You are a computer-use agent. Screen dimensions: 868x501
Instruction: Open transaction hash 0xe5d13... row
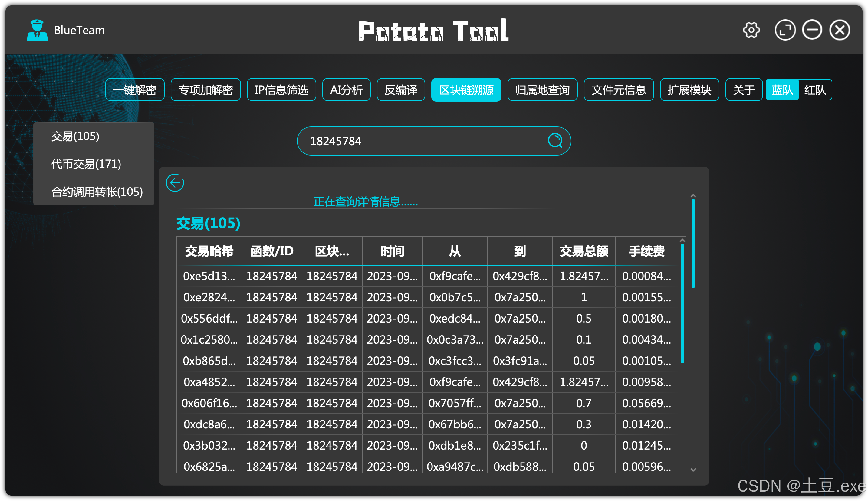[209, 276]
